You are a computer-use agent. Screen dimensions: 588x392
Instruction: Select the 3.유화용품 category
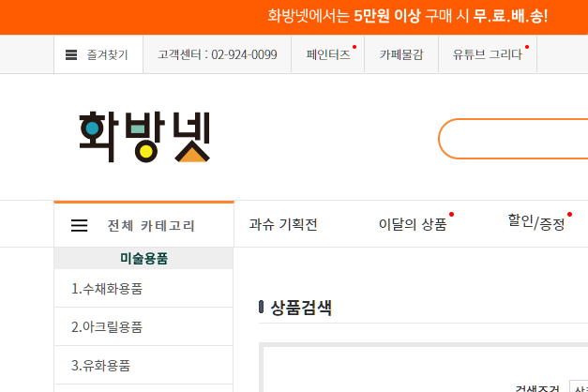tap(144, 365)
